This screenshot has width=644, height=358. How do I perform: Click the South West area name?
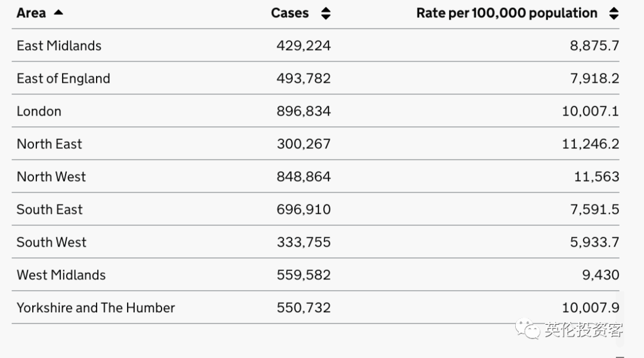(51, 242)
